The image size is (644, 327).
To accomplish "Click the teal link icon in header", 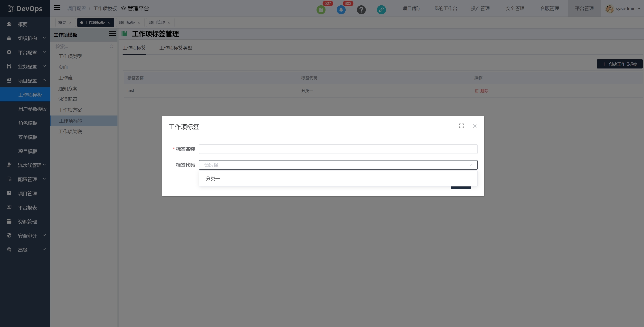I will (x=381, y=10).
